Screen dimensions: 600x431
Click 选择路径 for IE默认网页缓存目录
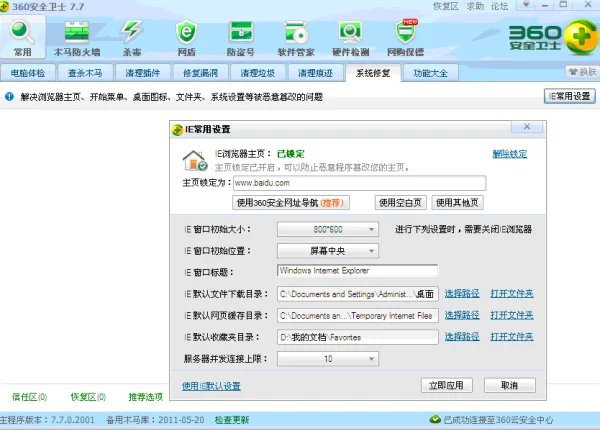point(462,315)
